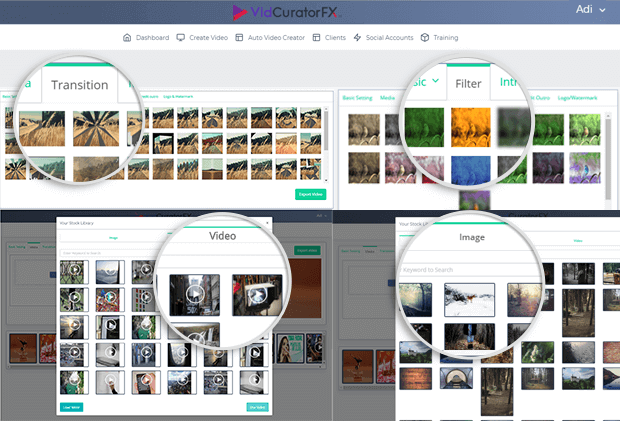Switch to the Filter tab
This screenshot has height=421, width=620.
(469, 86)
